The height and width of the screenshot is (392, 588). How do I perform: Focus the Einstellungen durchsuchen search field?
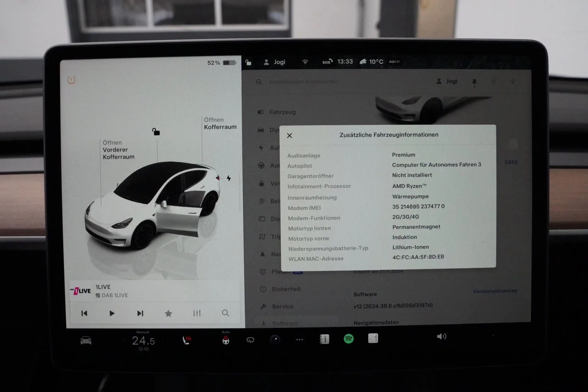[x=303, y=81]
